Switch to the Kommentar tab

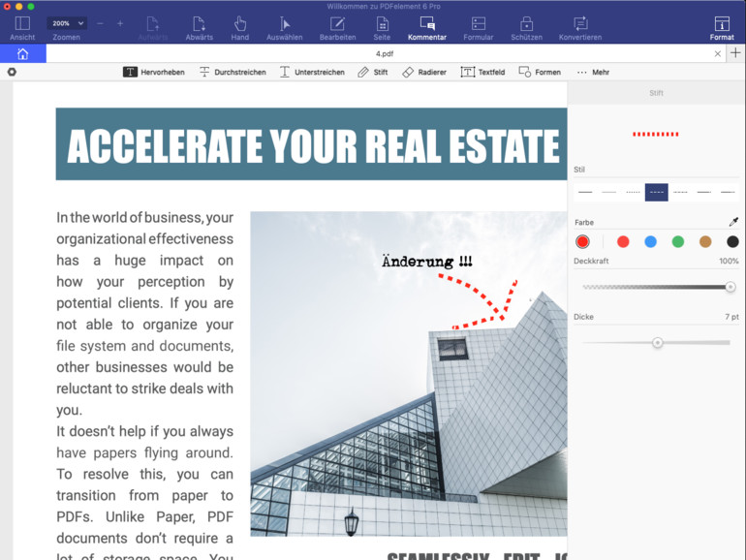[x=426, y=28]
